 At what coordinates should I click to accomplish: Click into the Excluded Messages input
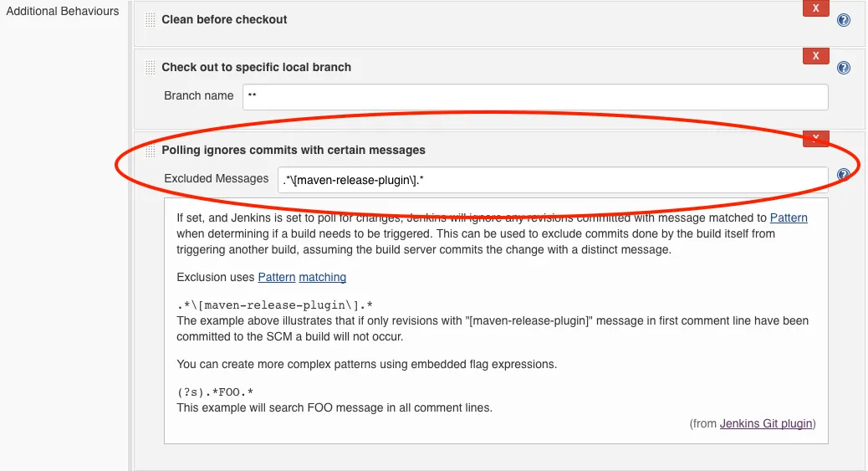(552, 179)
